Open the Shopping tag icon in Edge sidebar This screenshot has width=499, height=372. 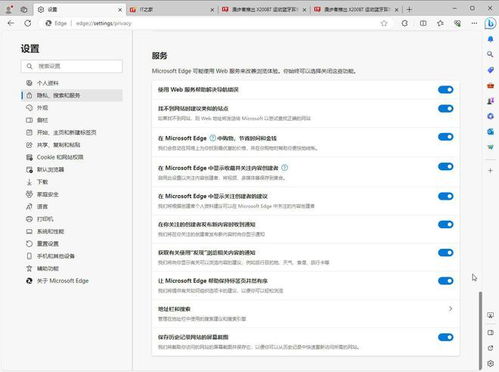[490, 70]
